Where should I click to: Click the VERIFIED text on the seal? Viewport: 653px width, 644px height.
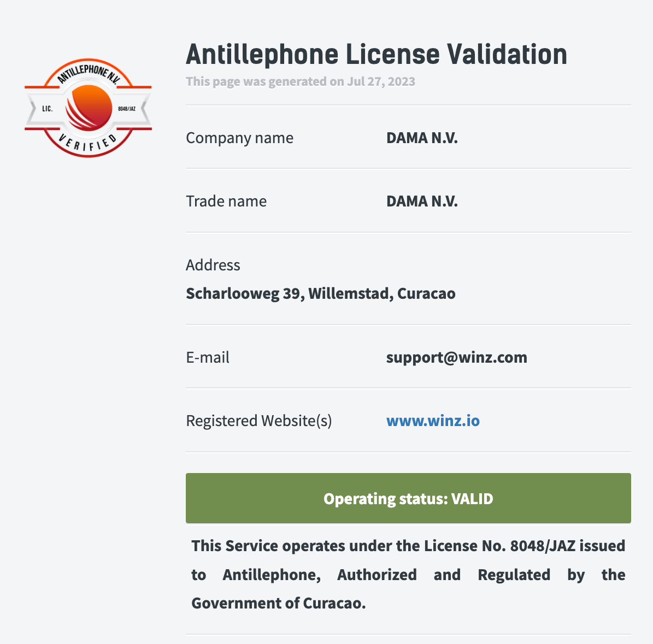point(89,143)
